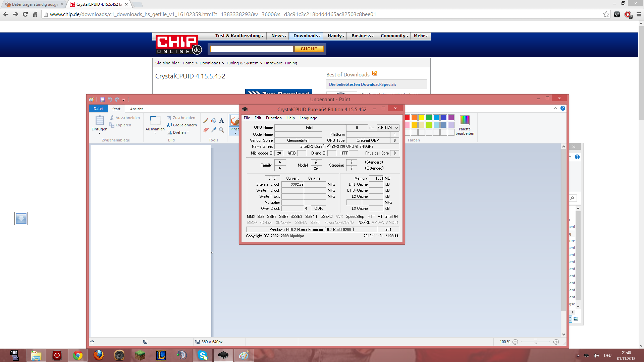644x362 pixels.
Task: Select the Pencil tool in Paint
Action: tap(205, 121)
